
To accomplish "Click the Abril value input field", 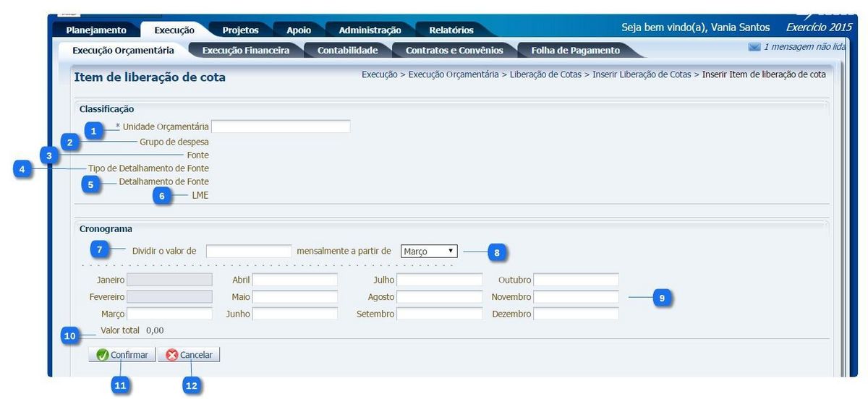I will click(294, 280).
